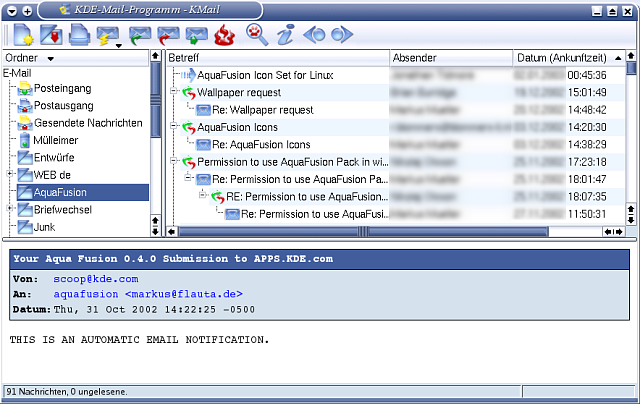640x405 pixels.
Task: Collapse Permission to use AquaFusion Pack thread
Action: point(173,160)
